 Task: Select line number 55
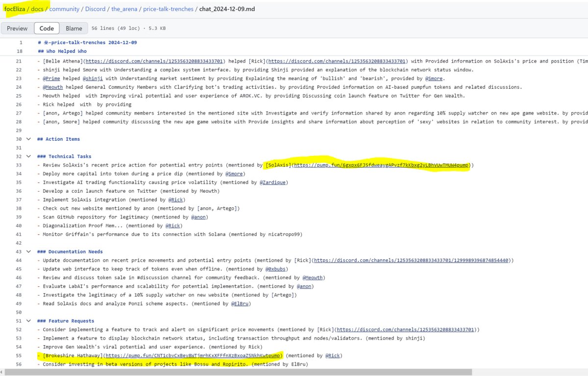tap(19, 355)
